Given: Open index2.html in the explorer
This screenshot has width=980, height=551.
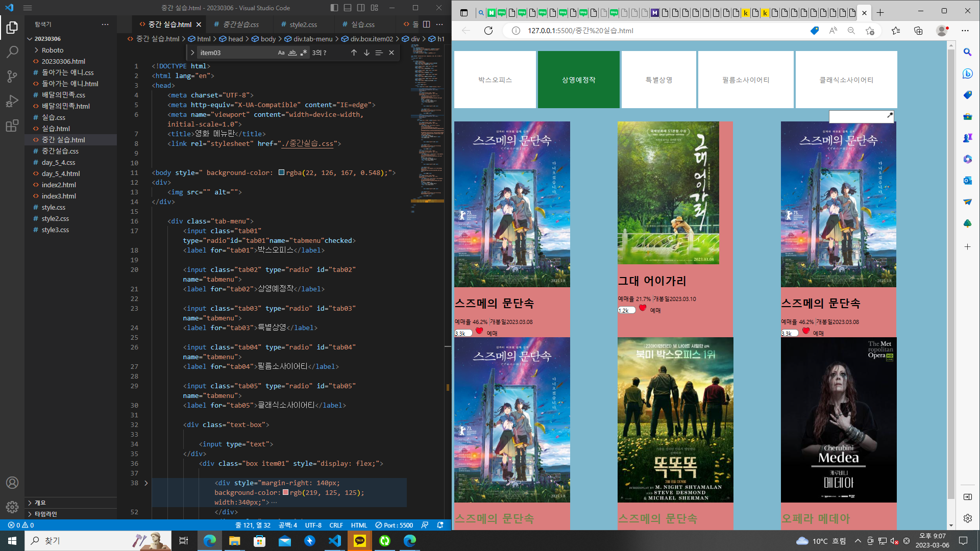Looking at the screenshot, I should (59, 185).
